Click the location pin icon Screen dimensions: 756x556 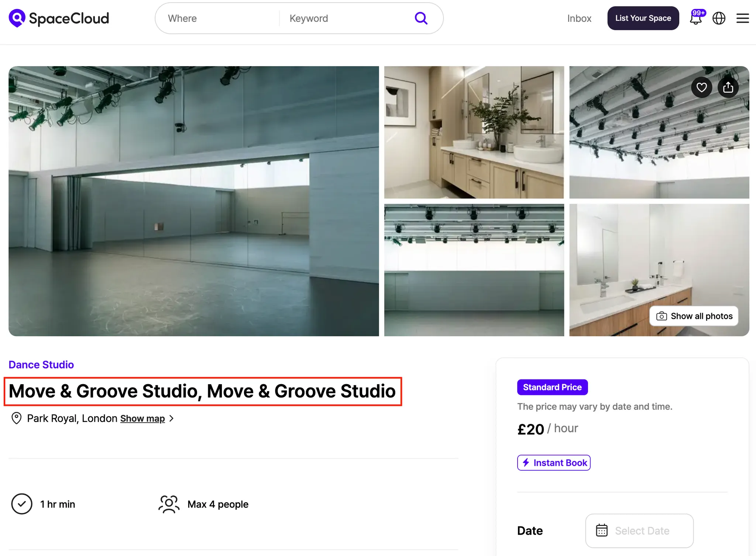coord(16,418)
